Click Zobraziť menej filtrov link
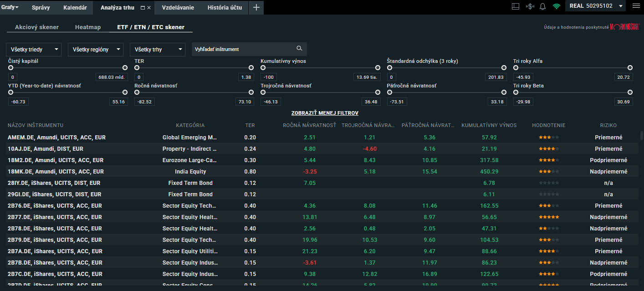The image size is (644, 291). coord(325,113)
